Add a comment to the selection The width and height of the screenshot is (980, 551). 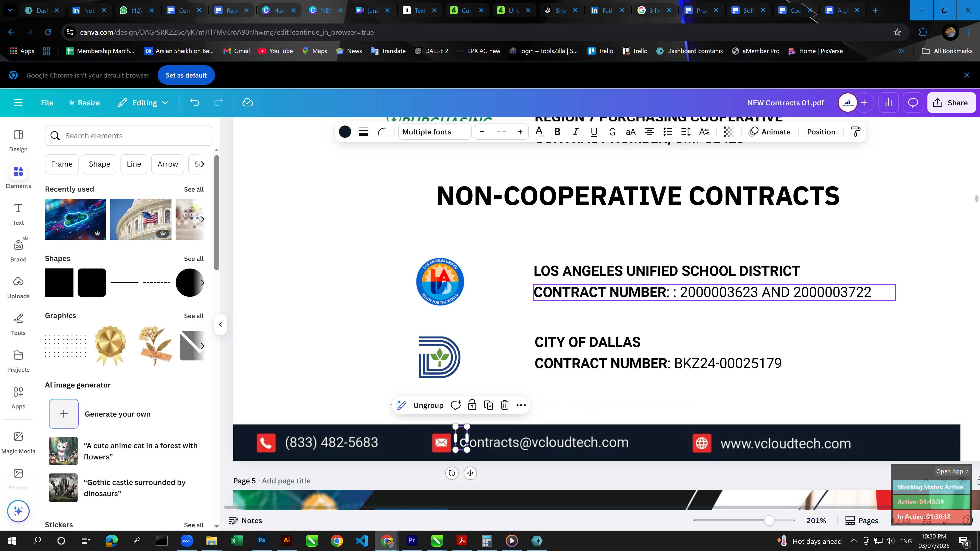point(456,405)
